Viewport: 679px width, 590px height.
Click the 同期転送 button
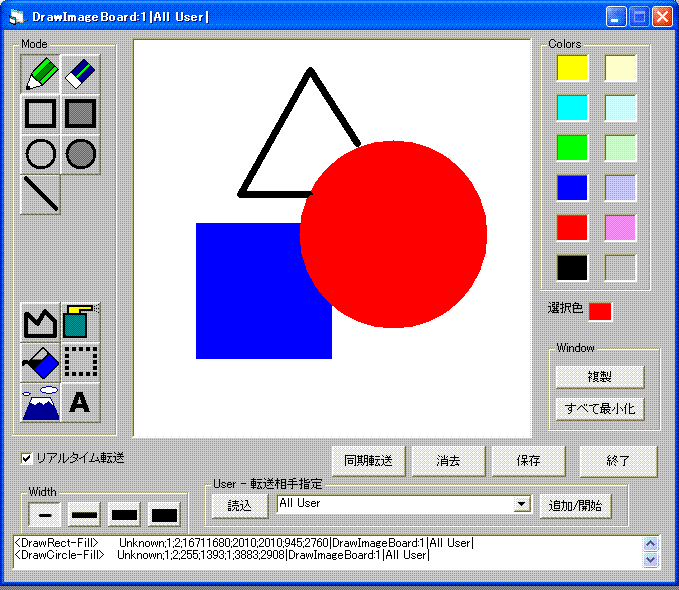click(369, 461)
